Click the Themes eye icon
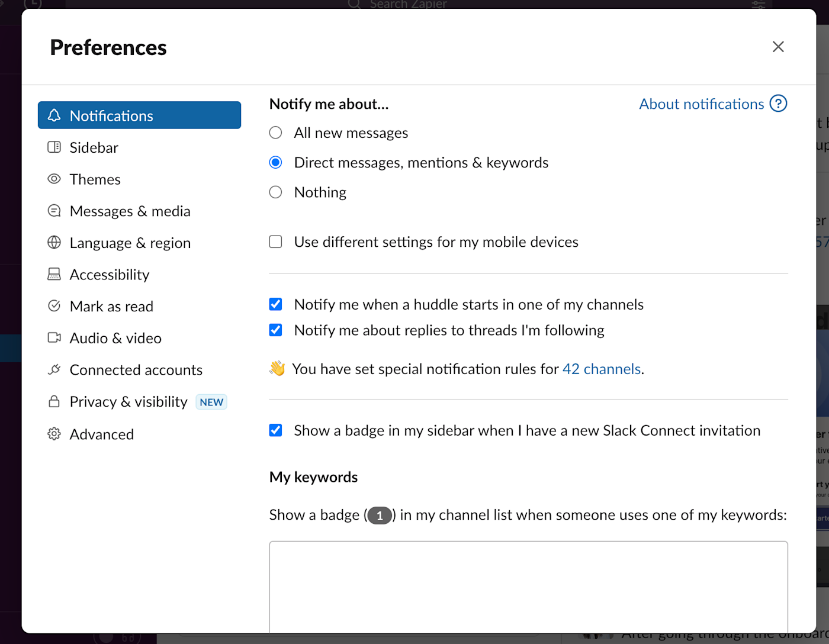Screen dimensions: 829x644 (54, 179)
